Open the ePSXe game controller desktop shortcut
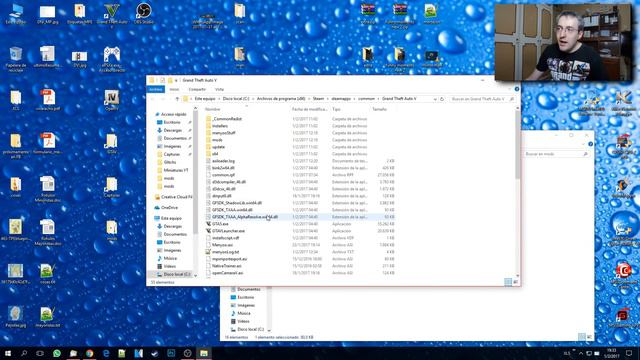The width and height of the screenshot is (640, 360). [111, 59]
